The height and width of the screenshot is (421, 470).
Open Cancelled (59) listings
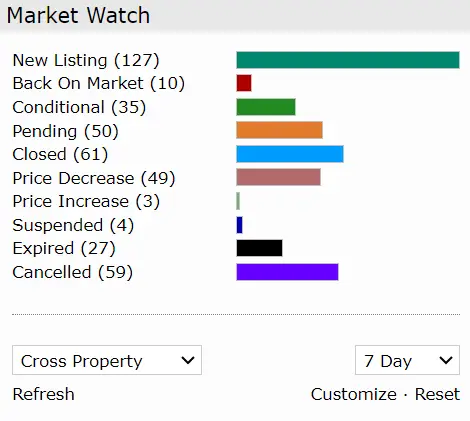[73, 272]
